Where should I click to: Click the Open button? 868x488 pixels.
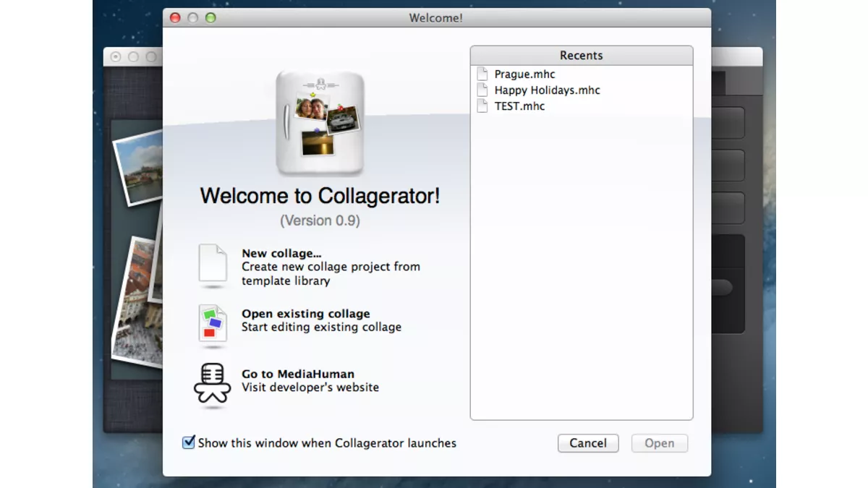click(659, 442)
